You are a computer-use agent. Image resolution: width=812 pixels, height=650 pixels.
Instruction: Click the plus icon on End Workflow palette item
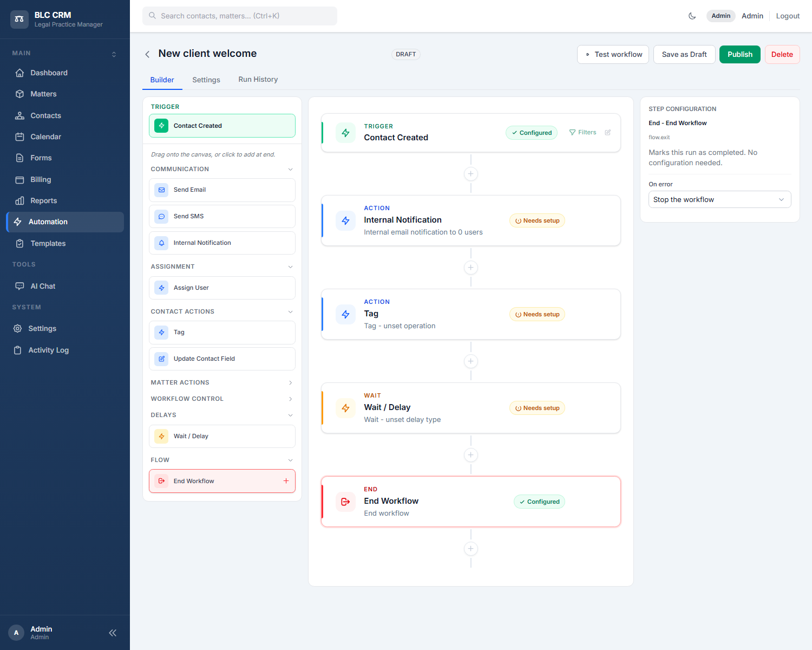pos(286,481)
